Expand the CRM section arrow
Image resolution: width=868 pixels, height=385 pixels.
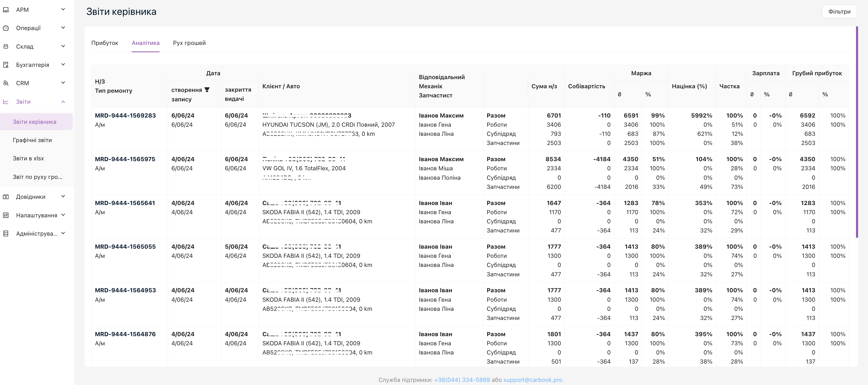(63, 83)
